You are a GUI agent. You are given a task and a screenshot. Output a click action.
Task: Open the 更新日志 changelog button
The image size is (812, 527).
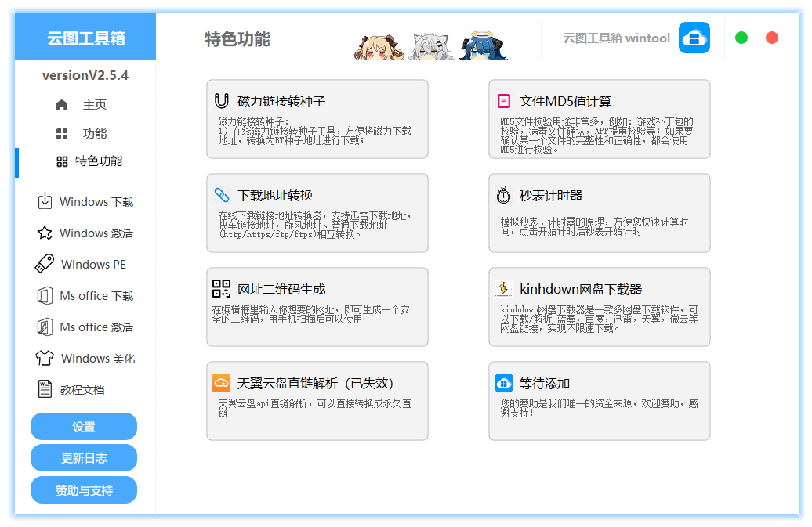pyautogui.click(x=84, y=458)
